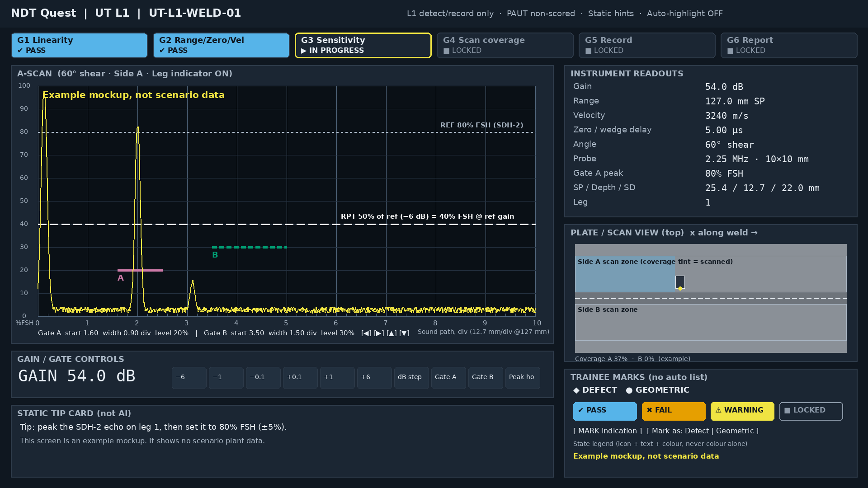Choose Defect in the Mark as options
Viewport: 868px width, 488px height.
[697, 431]
